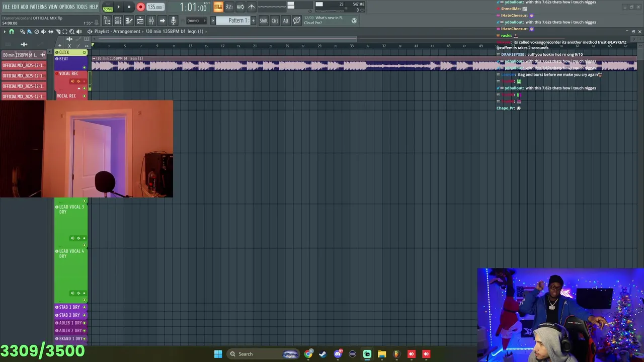The height and width of the screenshot is (362, 644).
Task: Toggle the Alt modifier button
Action: coord(286,21)
